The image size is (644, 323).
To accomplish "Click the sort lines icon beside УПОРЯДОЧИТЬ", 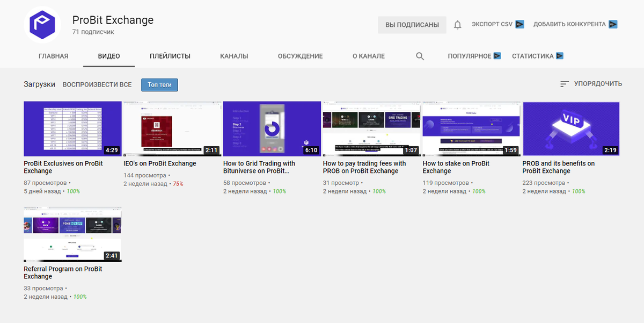I will [564, 84].
